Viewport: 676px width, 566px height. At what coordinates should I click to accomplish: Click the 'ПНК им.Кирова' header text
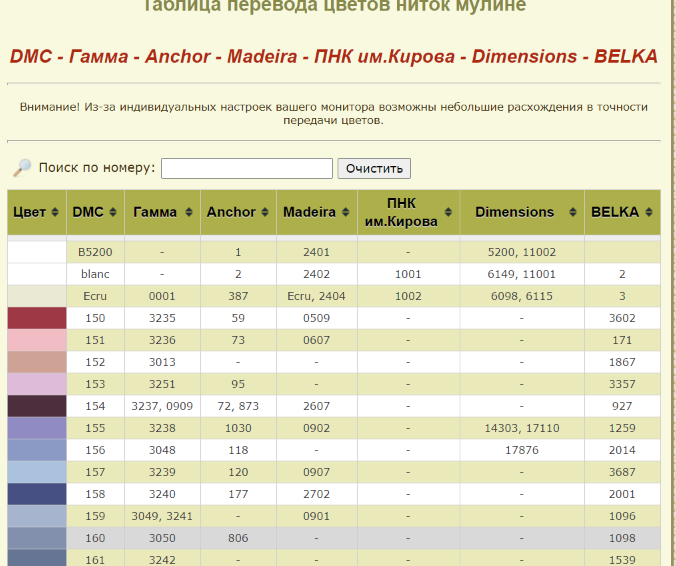click(401, 212)
